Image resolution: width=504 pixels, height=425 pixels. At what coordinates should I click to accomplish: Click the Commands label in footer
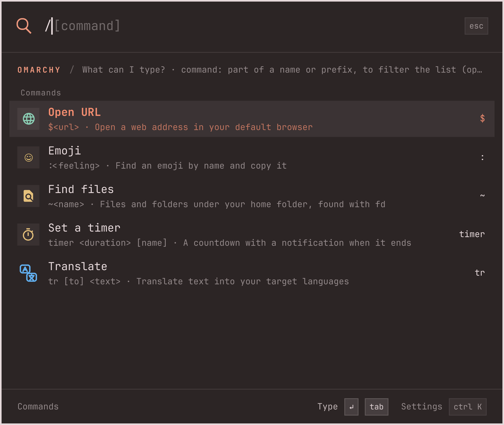38,407
